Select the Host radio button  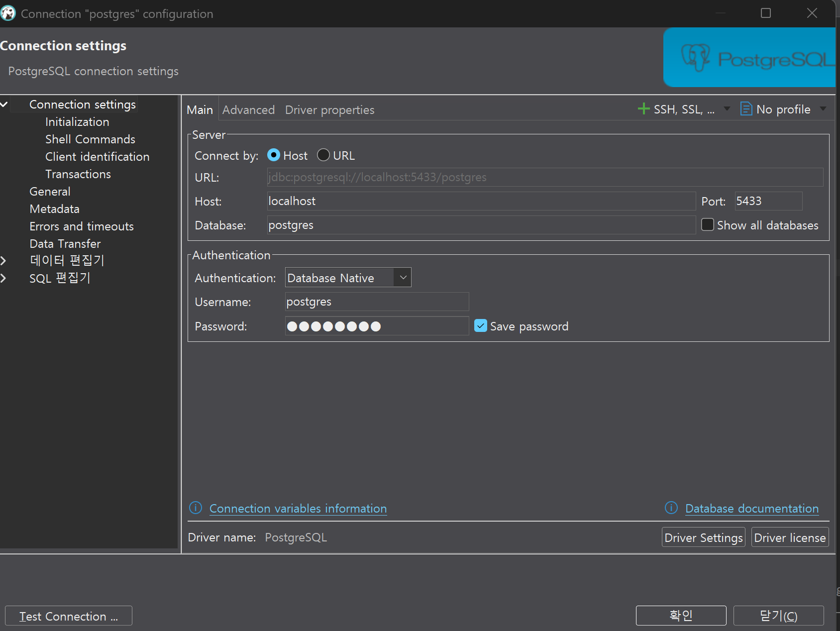(274, 155)
